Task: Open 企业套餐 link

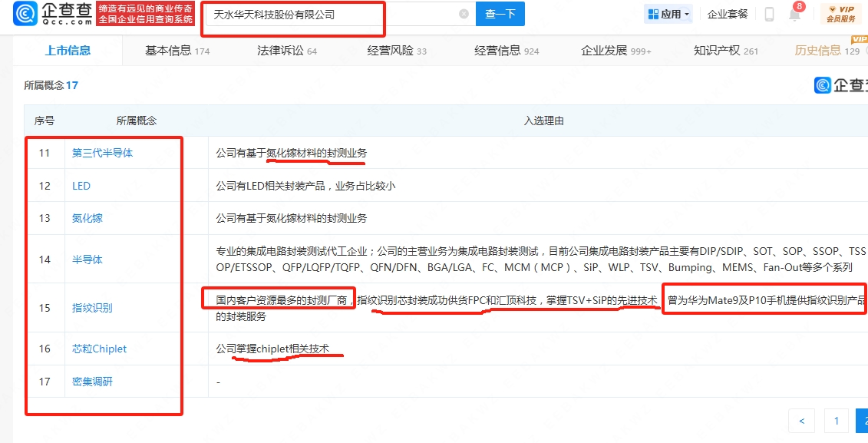Action: pyautogui.click(x=728, y=14)
